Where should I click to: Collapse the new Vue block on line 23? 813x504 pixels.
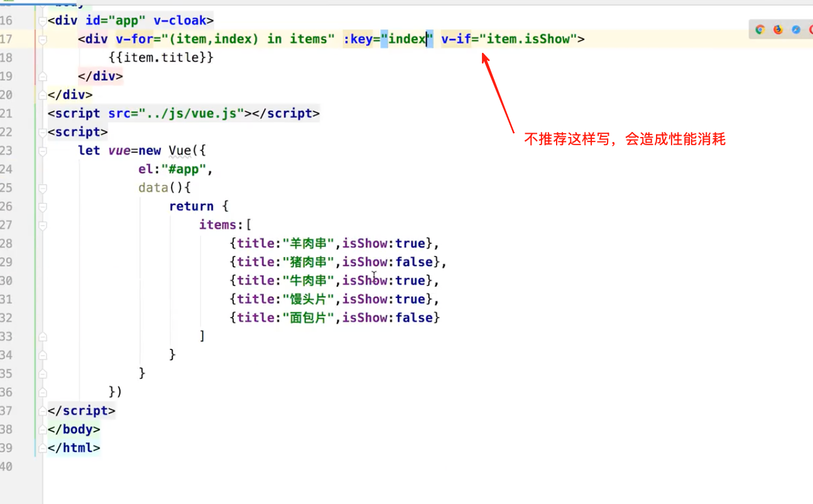tap(42, 151)
